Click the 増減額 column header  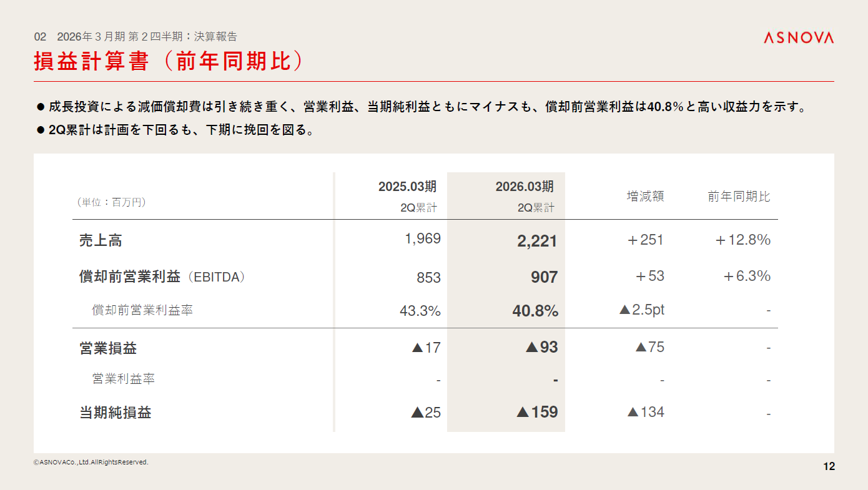pos(645,196)
